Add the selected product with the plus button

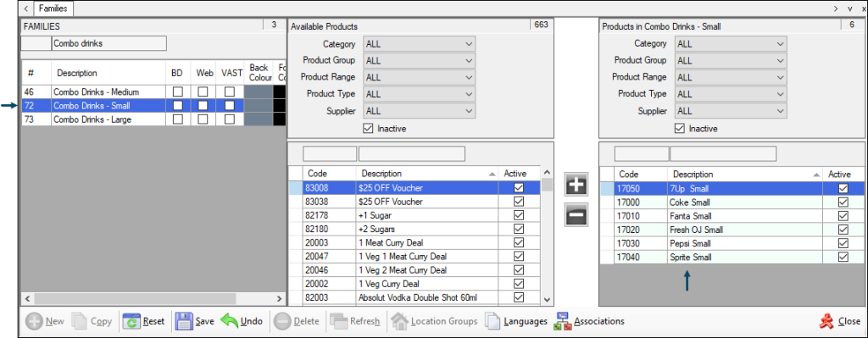576,185
